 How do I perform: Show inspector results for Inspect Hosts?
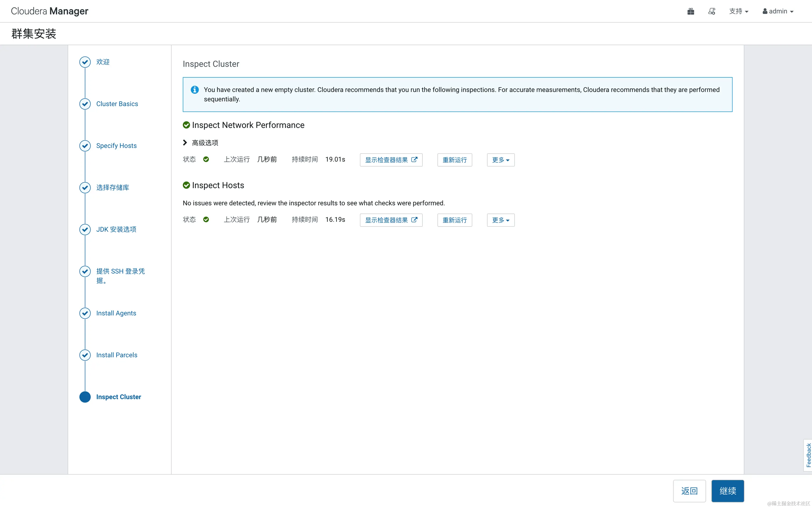tap(391, 220)
